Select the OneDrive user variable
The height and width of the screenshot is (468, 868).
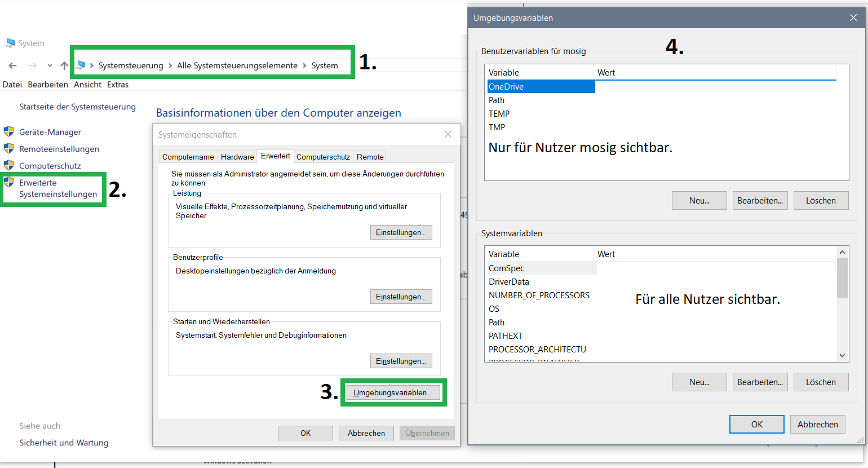[x=506, y=87]
